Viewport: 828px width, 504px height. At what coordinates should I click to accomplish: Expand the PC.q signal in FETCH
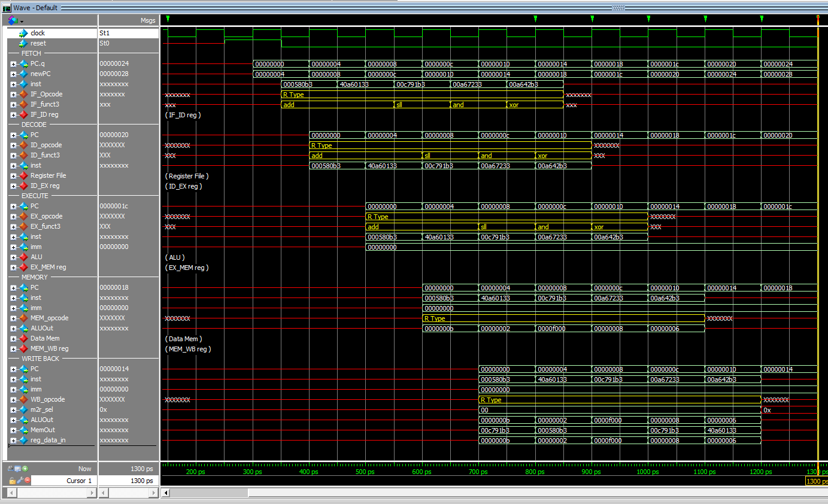13,63
